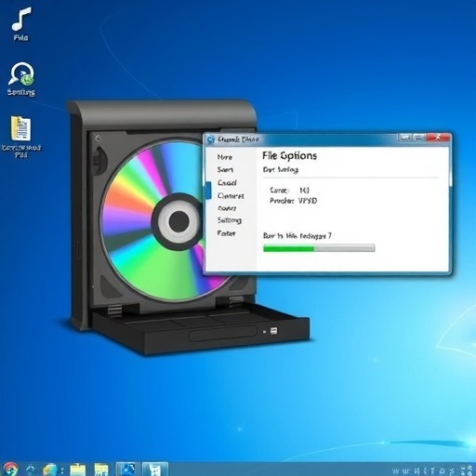476x476 pixels.
Task: Click the blue circular arrow taskbar icon
Action: tap(31, 469)
